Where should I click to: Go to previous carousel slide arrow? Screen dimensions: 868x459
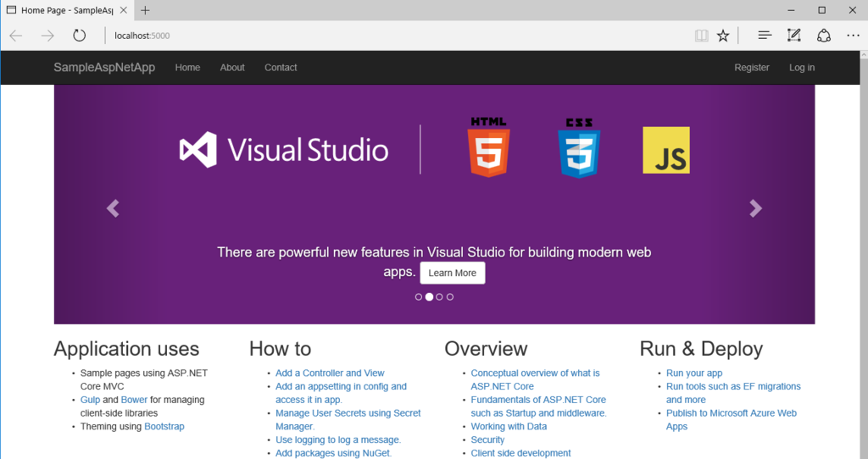[x=113, y=208]
